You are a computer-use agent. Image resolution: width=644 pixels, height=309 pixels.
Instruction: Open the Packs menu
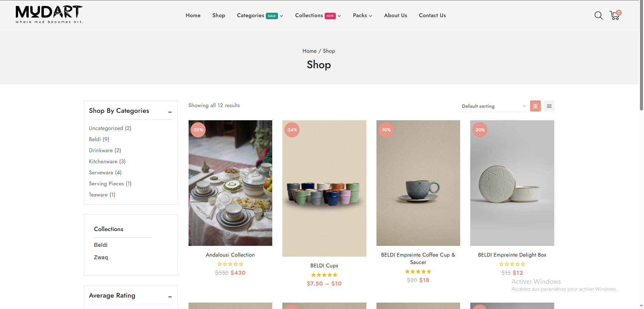tap(362, 15)
